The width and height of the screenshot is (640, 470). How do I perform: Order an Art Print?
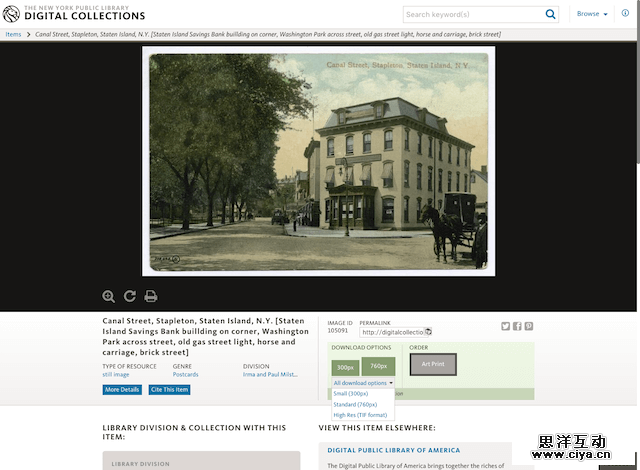tap(432, 364)
